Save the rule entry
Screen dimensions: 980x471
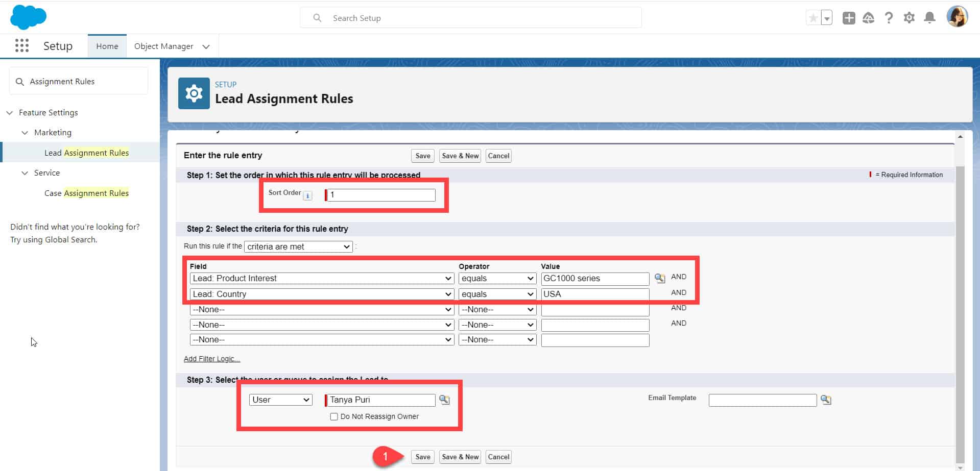tap(422, 457)
